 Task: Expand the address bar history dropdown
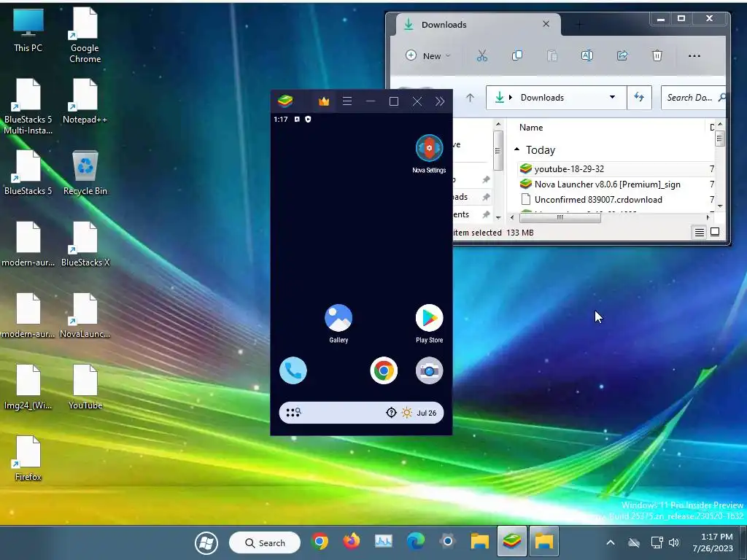[x=612, y=98]
